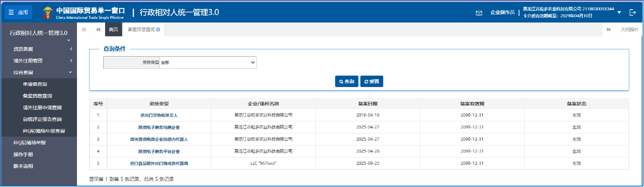Open the 关闭操作 menu
The image size is (644, 187).
(629, 29)
